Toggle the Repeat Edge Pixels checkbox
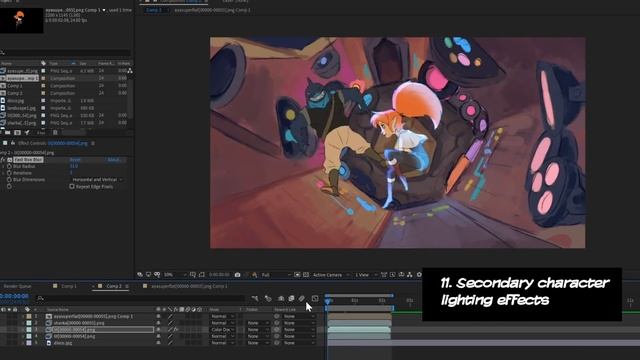The height and width of the screenshot is (360, 640). 72,187
